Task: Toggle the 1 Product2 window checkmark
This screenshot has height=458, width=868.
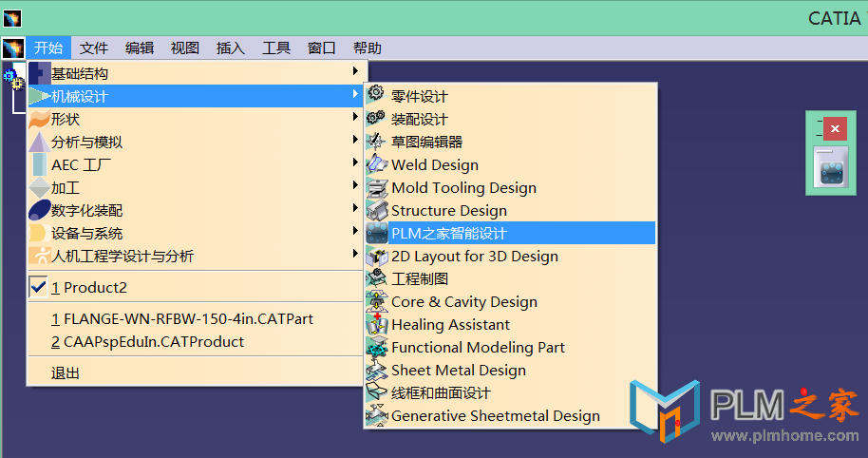Action: pyautogui.click(x=38, y=287)
